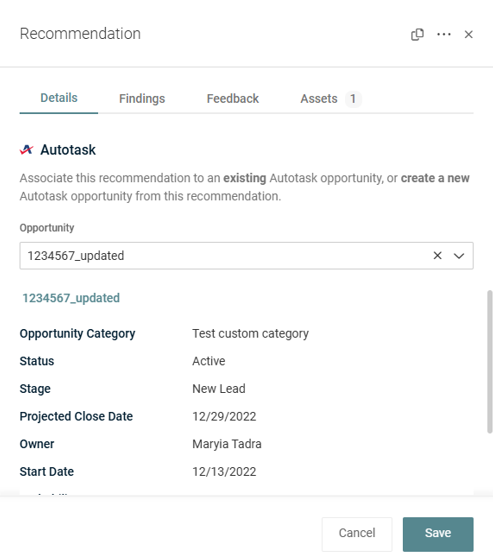Screen dimensions: 493x560
Task: Click the vertical scrollbar thumb
Action: (x=490, y=362)
